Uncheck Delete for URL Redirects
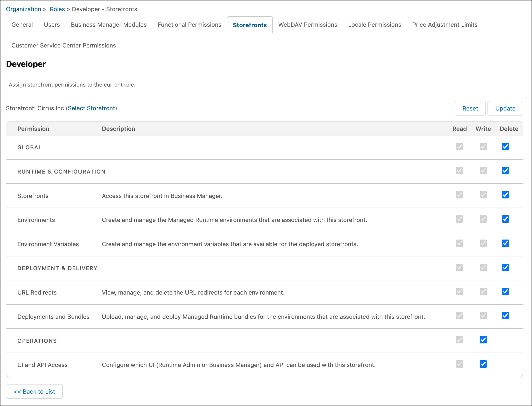 tap(505, 292)
